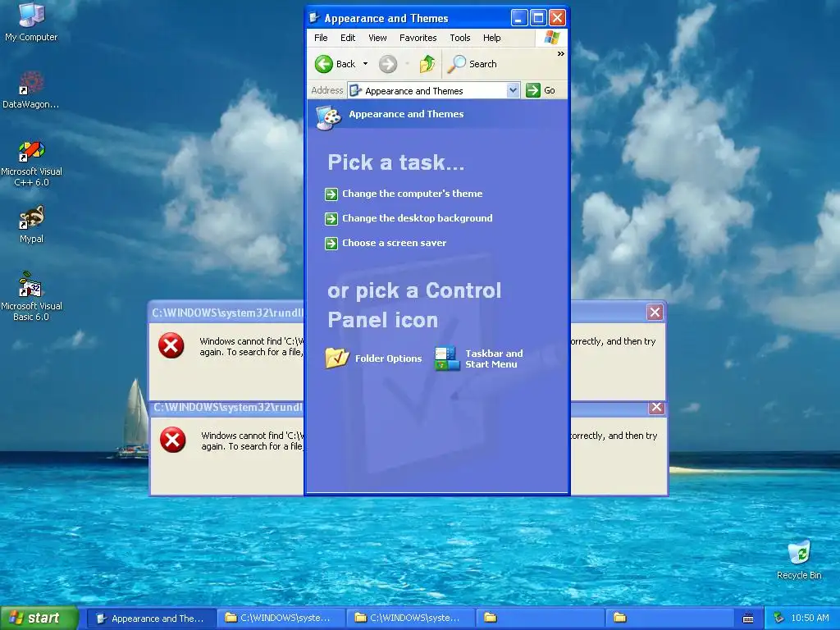
Task: Open the Help menu
Action: (491, 38)
